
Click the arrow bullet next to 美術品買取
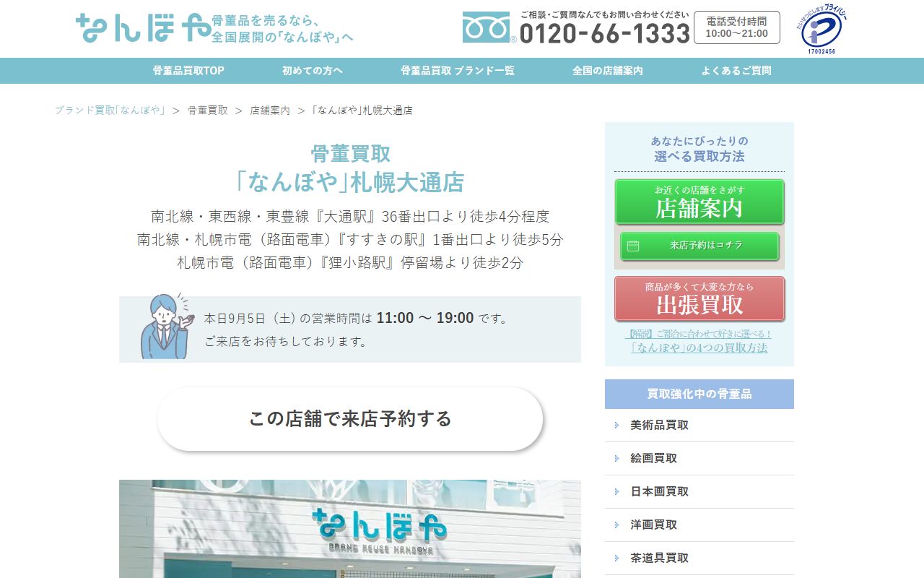click(x=616, y=425)
